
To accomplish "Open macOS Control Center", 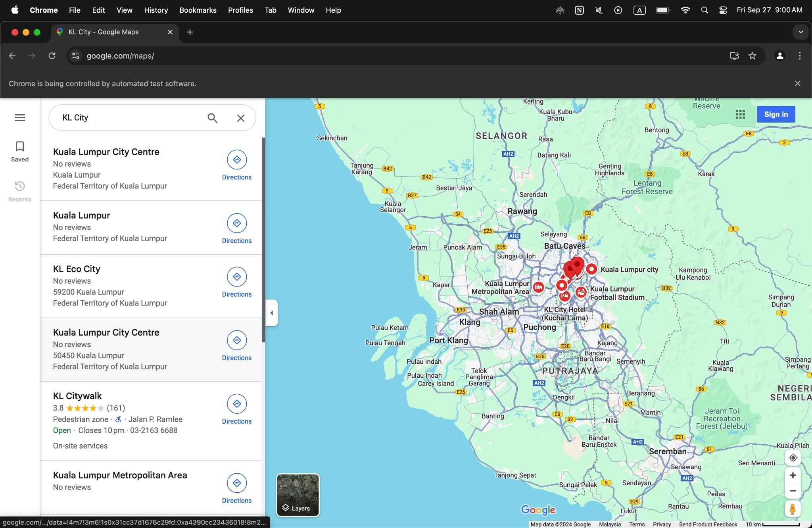I will coord(723,10).
